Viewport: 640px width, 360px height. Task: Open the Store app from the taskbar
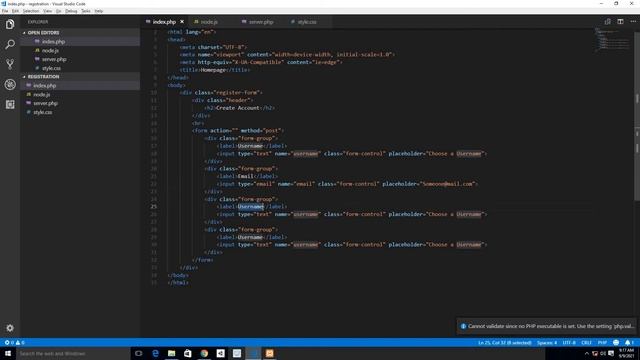188,353
